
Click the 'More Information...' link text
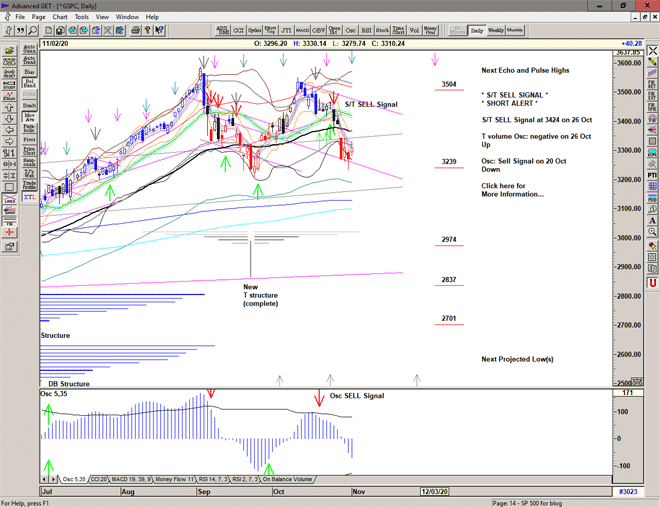tap(512, 194)
